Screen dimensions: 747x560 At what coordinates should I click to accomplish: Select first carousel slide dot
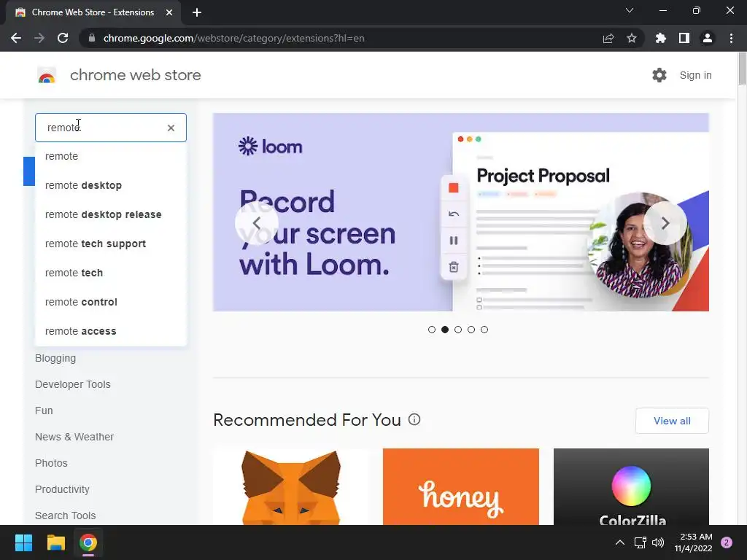pyautogui.click(x=432, y=330)
